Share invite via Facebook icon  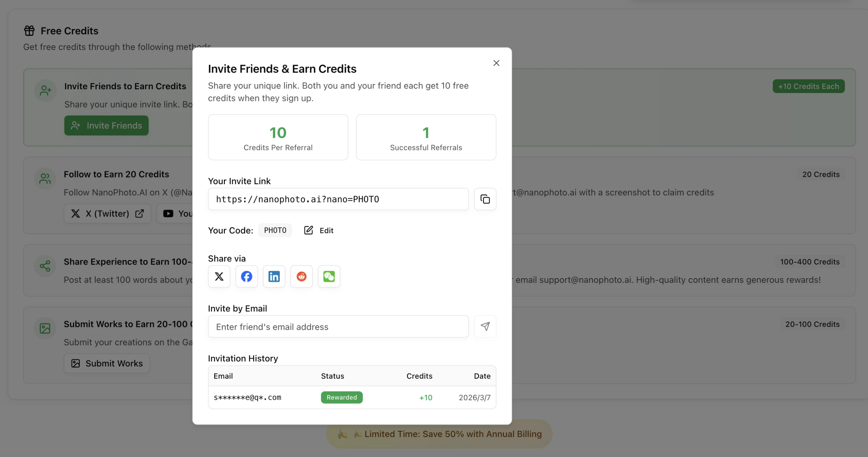pyautogui.click(x=246, y=276)
